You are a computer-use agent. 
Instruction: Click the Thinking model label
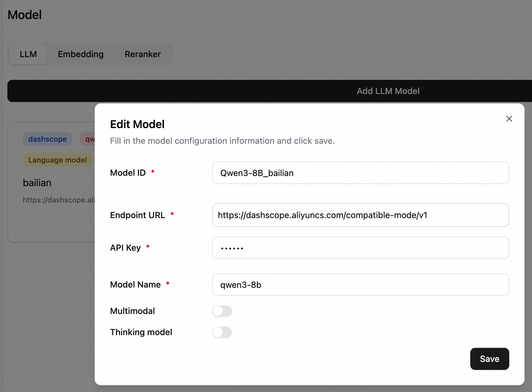(141, 332)
